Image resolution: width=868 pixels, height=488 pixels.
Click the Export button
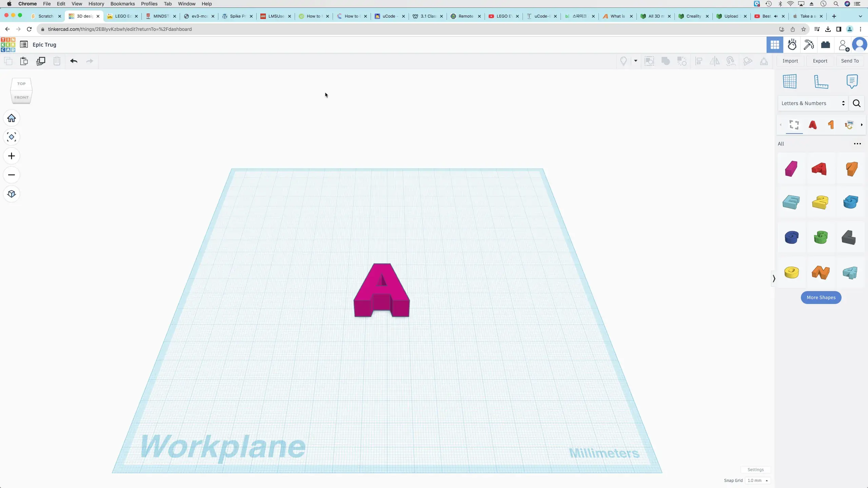pyautogui.click(x=820, y=61)
